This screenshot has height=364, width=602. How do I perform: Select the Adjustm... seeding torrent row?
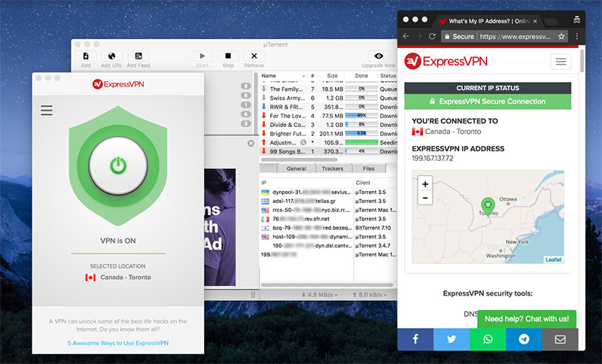point(329,142)
